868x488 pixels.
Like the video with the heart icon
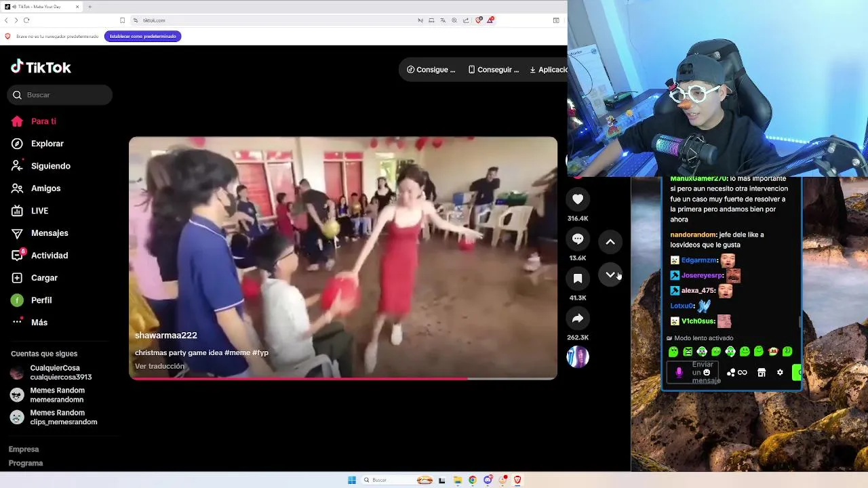pyautogui.click(x=578, y=199)
